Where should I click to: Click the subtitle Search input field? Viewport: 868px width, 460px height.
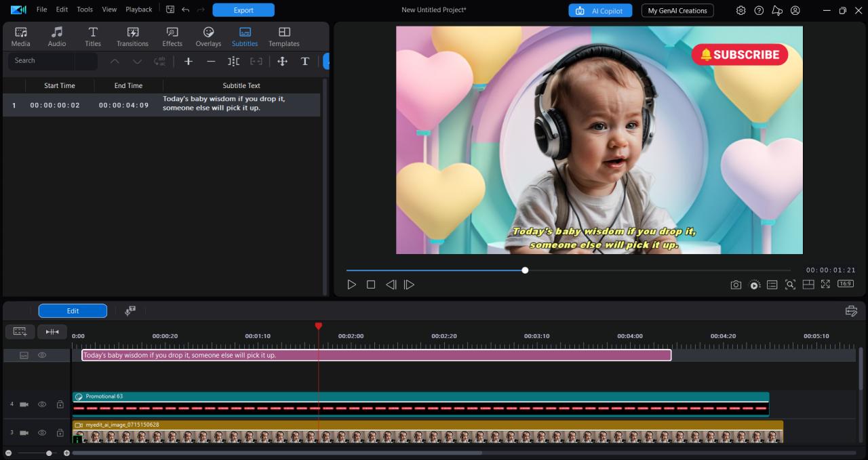pos(41,61)
